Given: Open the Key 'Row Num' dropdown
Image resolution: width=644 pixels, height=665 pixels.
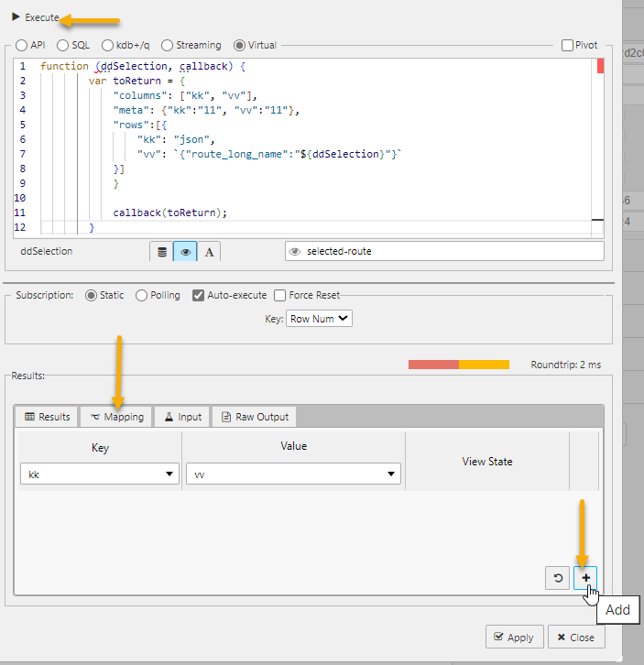Looking at the screenshot, I should point(319,319).
